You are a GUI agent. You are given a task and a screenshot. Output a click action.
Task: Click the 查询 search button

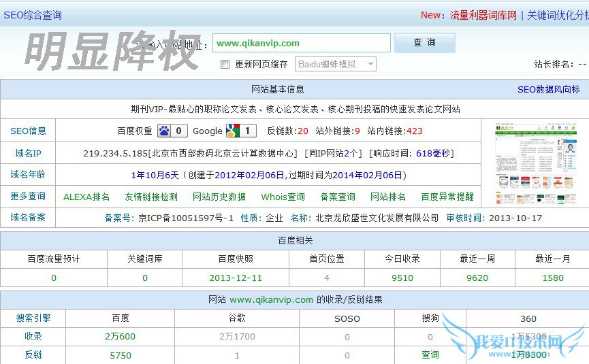(424, 43)
